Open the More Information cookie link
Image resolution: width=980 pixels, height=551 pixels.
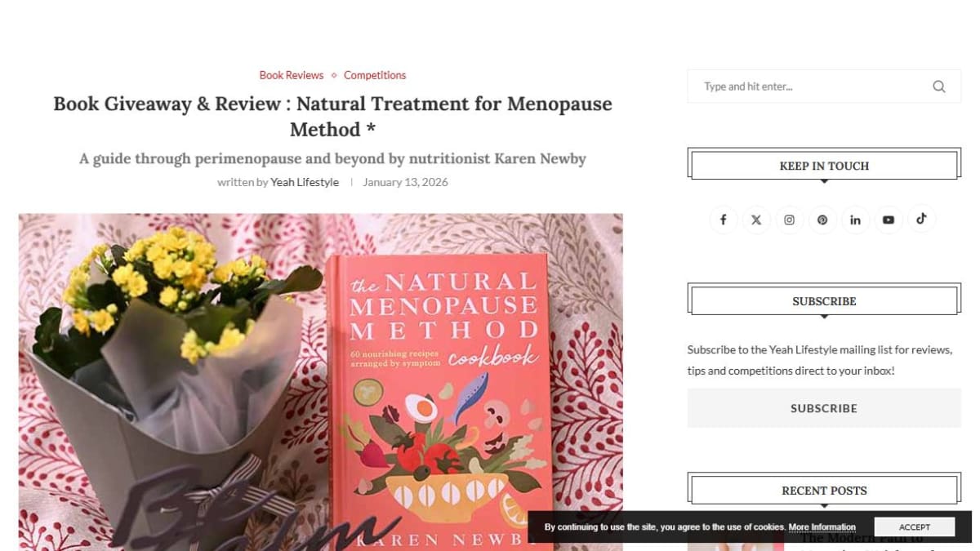822,527
